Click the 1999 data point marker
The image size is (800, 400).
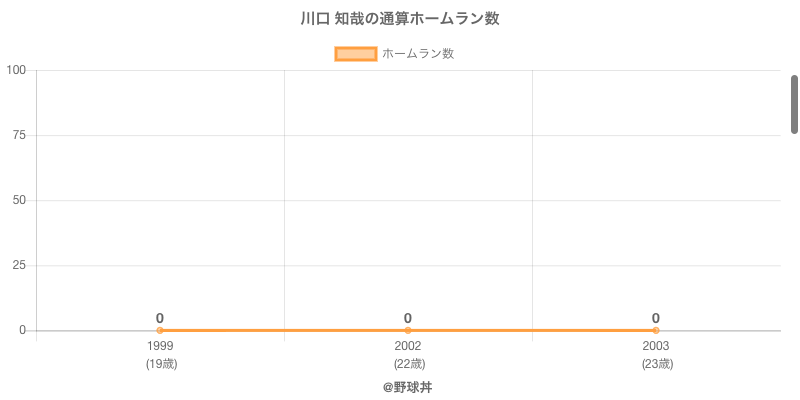[x=160, y=330]
